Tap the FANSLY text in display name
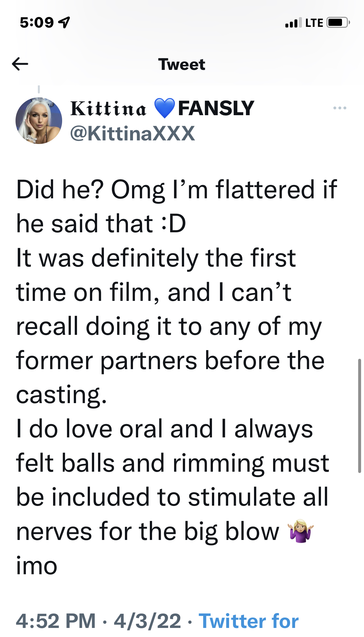364x637 pixels. (216, 108)
